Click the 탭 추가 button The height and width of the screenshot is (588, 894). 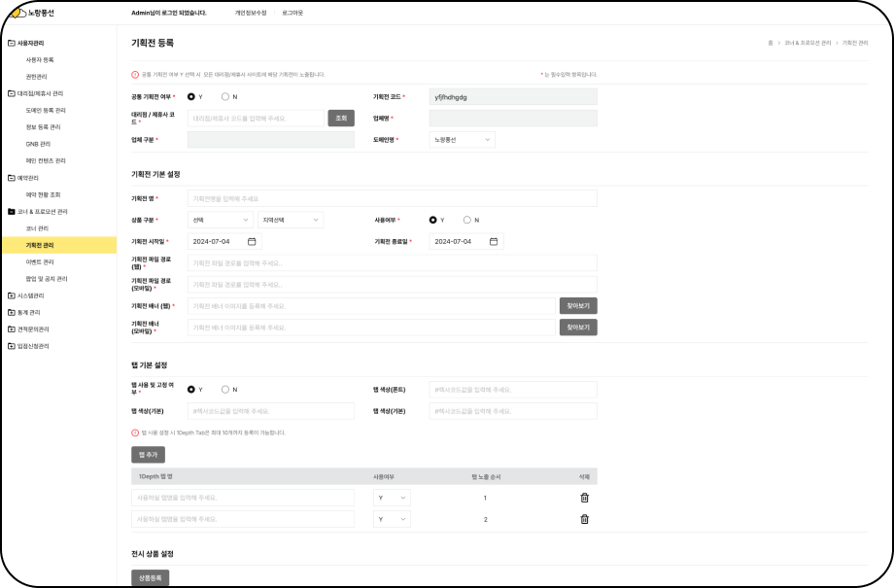click(x=148, y=454)
